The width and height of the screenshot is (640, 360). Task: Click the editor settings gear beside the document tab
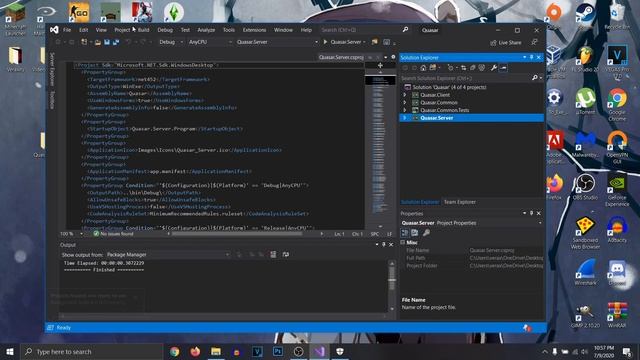point(393,57)
